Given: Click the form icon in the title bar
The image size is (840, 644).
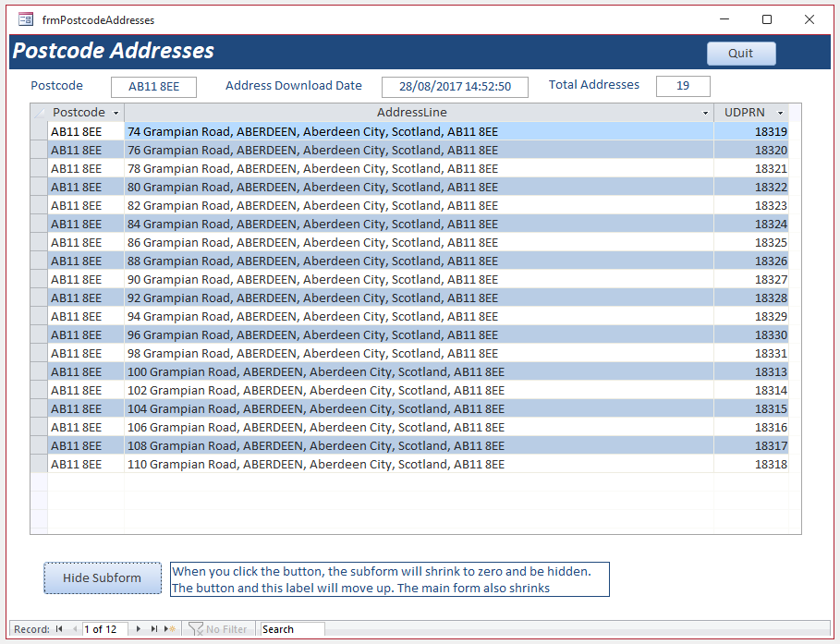Looking at the screenshot, I should click(x=26, y=19).
